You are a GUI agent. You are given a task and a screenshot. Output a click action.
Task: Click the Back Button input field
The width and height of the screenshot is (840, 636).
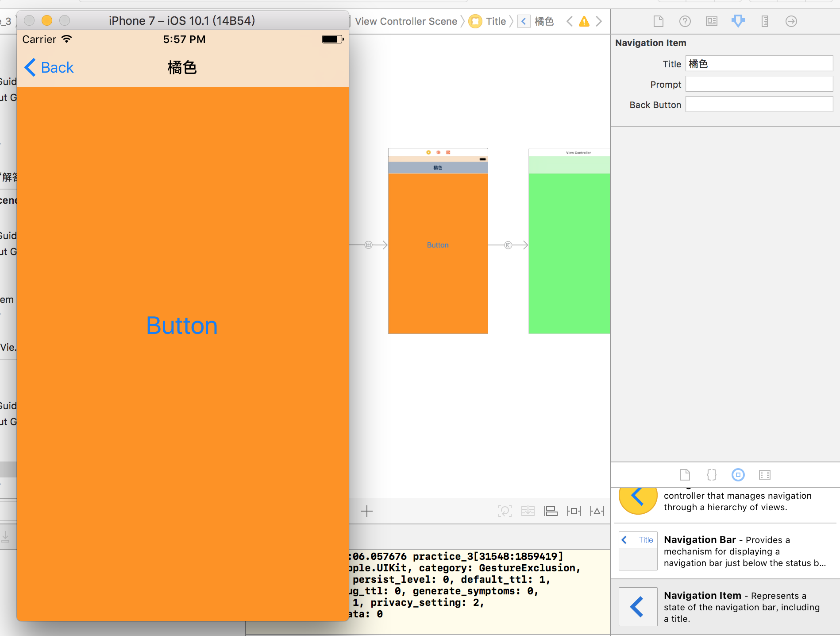point(759,105)
